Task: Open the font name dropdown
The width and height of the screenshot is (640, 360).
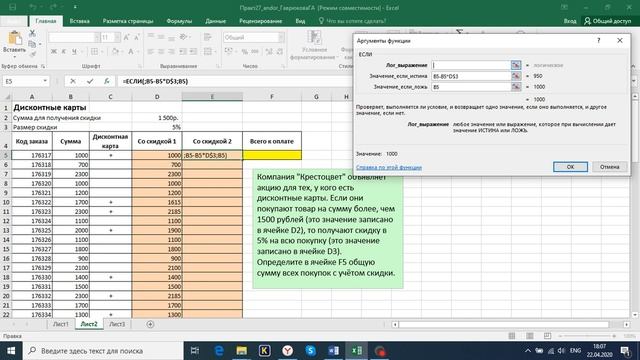Action: (x=97, y=38)
